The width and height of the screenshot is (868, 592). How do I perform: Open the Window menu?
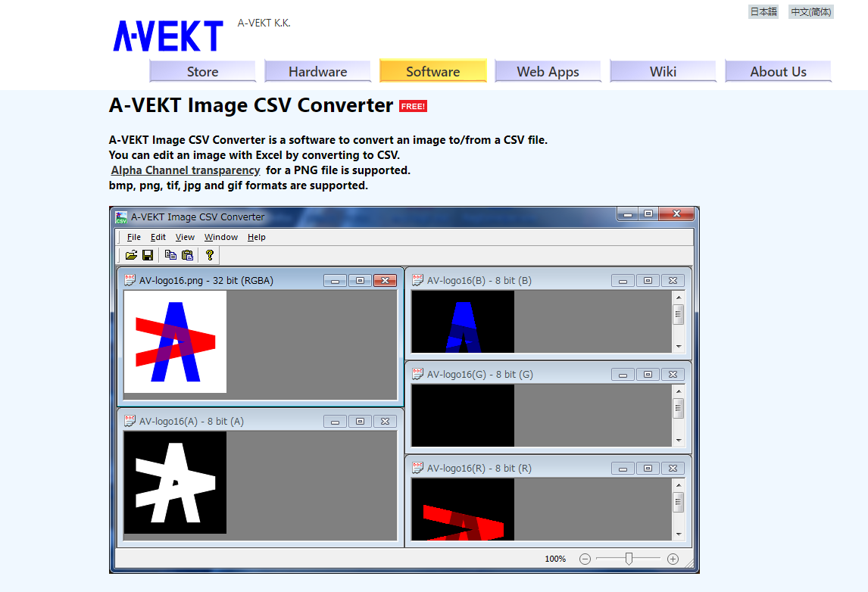coord(221,237)
